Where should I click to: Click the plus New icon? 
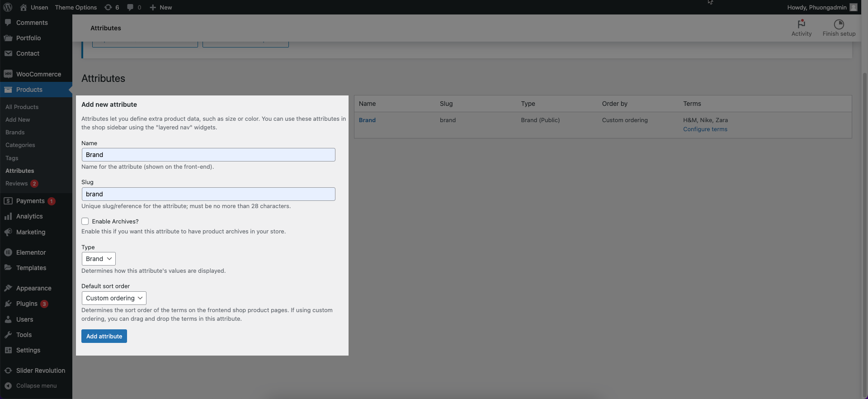[153, 7]
